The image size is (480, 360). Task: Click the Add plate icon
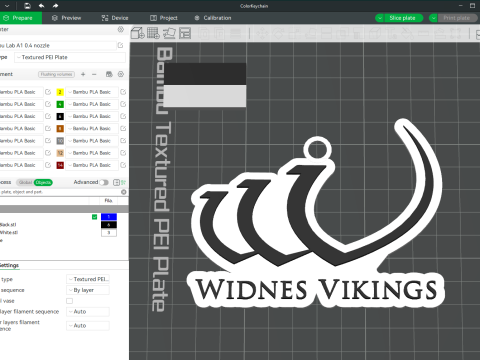click(153, 33)
